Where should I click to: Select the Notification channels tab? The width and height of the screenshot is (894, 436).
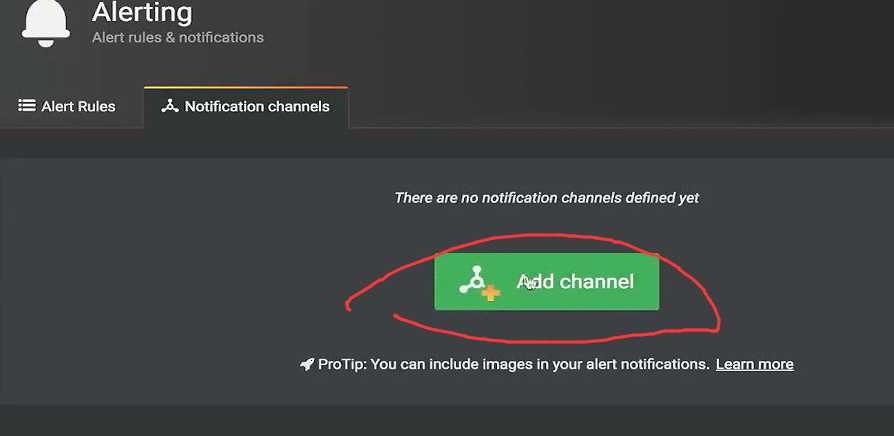pos(246,107)
